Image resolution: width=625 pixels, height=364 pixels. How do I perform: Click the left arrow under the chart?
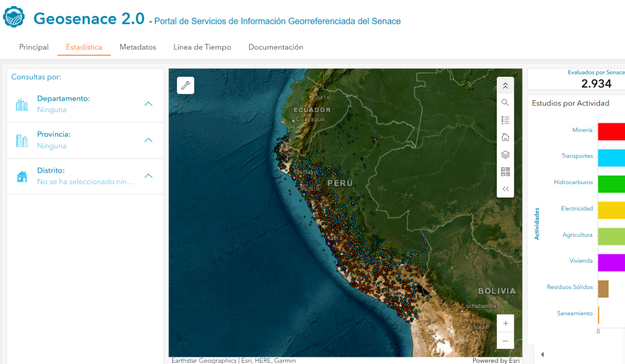click(542, 354)
